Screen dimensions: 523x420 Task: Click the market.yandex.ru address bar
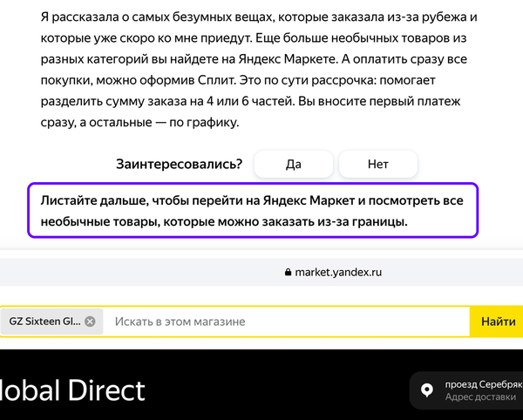[261, 273]
